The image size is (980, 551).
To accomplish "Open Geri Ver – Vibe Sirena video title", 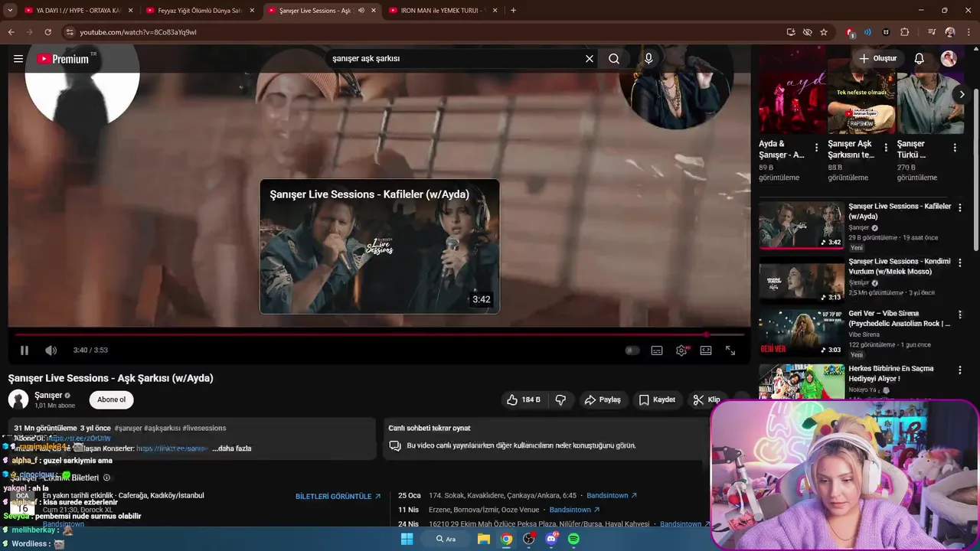I will pos(900,318).
